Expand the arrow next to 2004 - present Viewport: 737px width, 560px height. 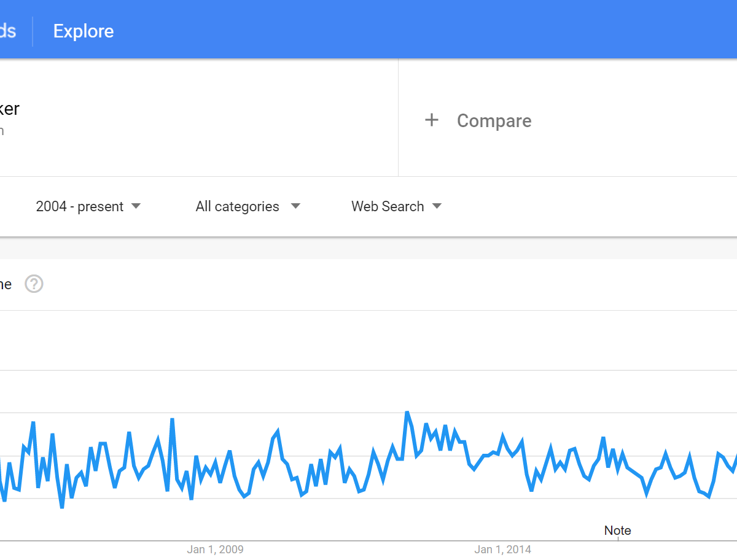tap(136, 206)
